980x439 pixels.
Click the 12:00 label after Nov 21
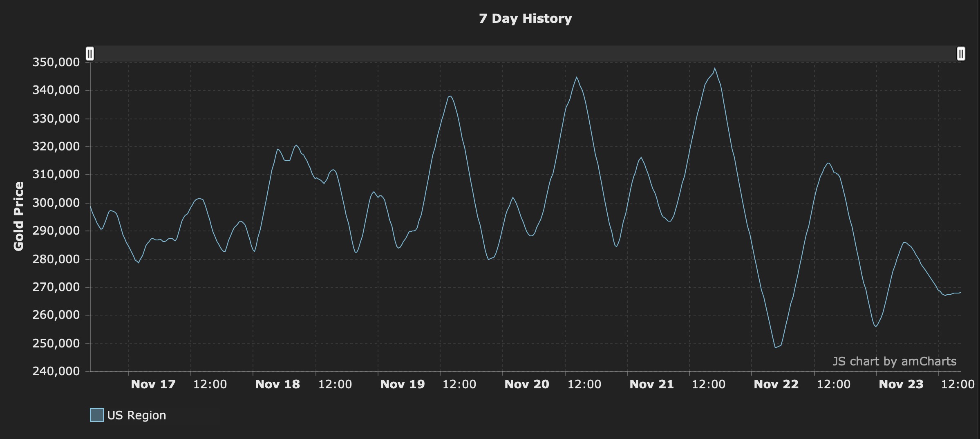click(709, 384)
